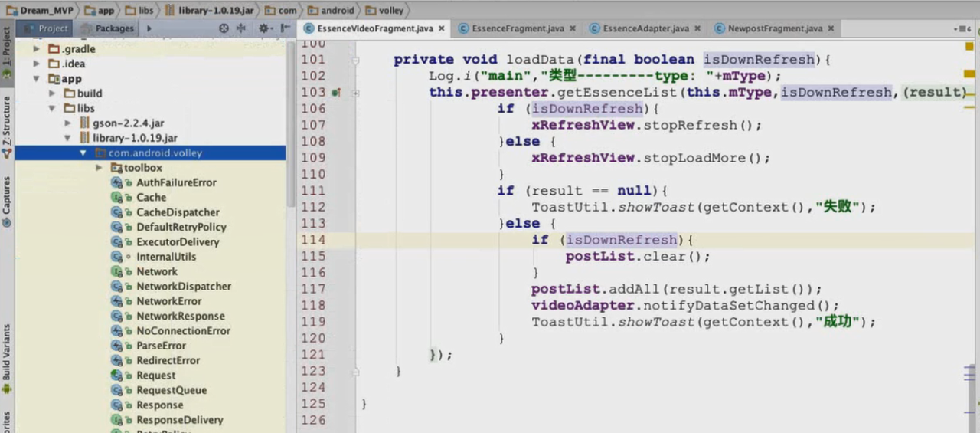Collapse the com.android.volley package
The width and height of the screenshot is (980, 433).
pyautogui.click(x=83, y=153)
